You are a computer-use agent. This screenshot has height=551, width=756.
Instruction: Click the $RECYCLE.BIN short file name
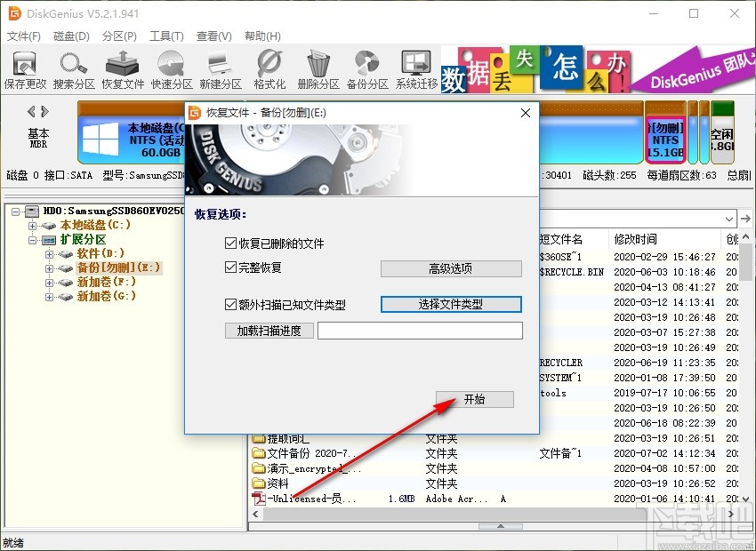point(571,272)
